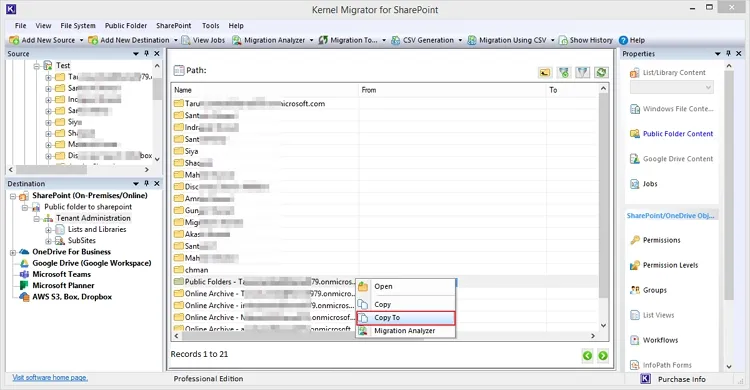750x390 pixels.
Task: Click the List Views icon
Action: [x=635, y=315]
